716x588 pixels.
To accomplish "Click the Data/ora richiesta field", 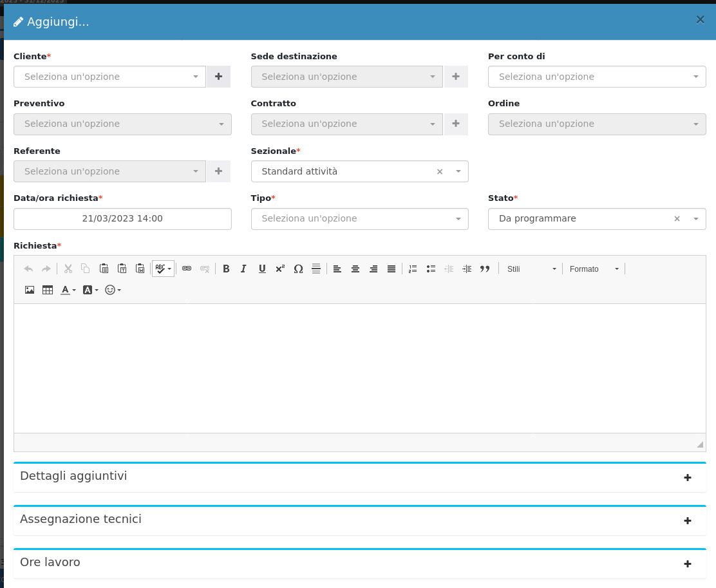I will pos(122,218).
